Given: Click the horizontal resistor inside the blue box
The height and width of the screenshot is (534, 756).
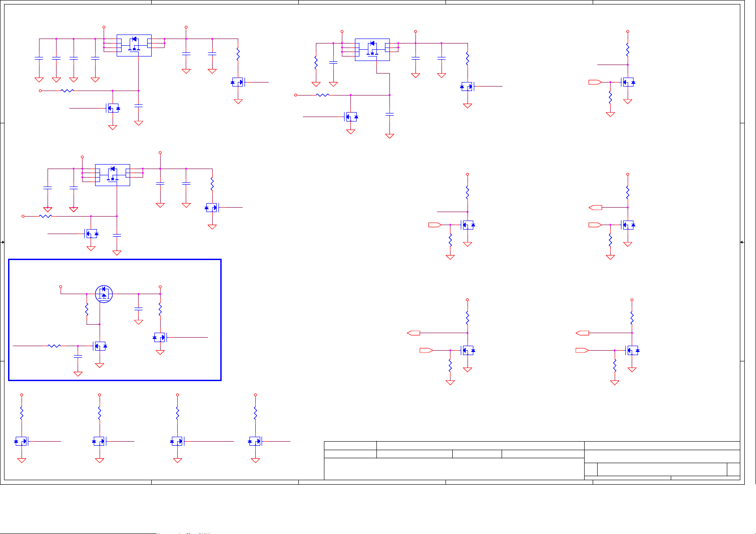Looking at the screenshot, I should 54,346.
